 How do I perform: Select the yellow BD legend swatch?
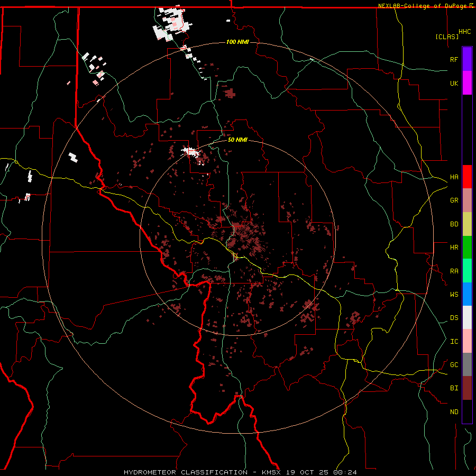(467, 224)
